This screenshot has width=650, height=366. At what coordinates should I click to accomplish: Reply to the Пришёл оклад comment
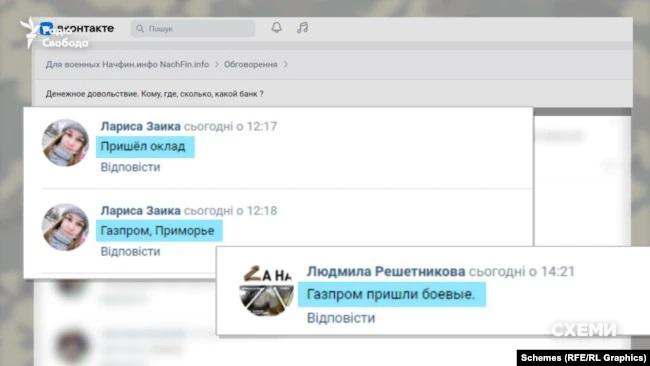click(130, 167)
